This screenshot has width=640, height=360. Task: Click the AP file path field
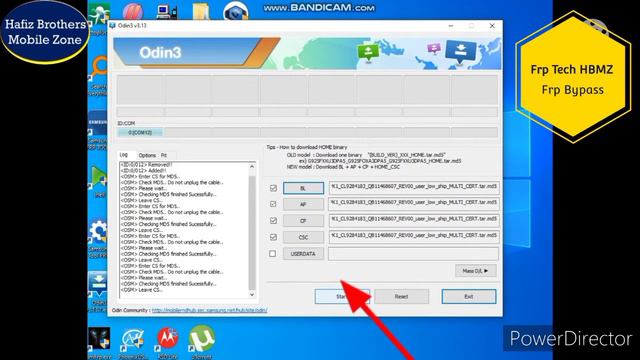413,203
